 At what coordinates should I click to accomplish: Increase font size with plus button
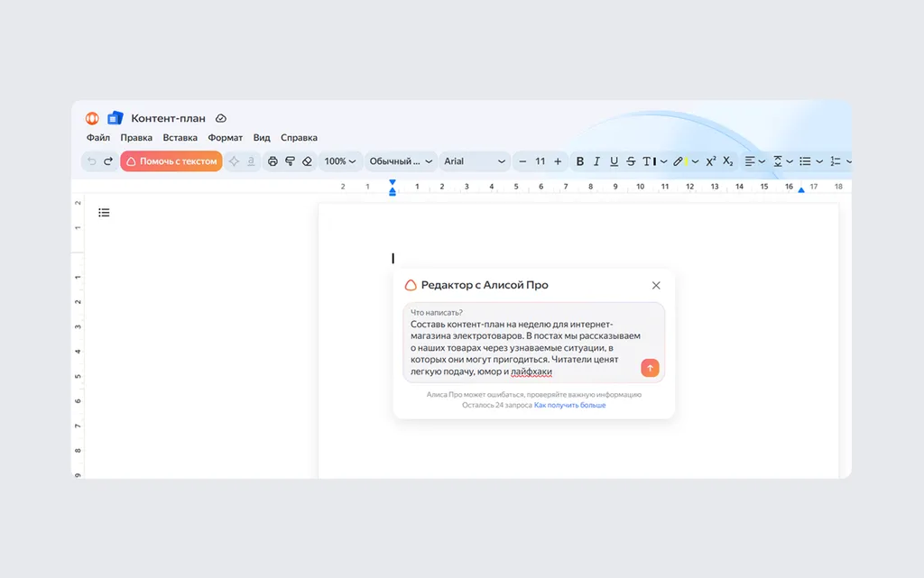[558, 161]
